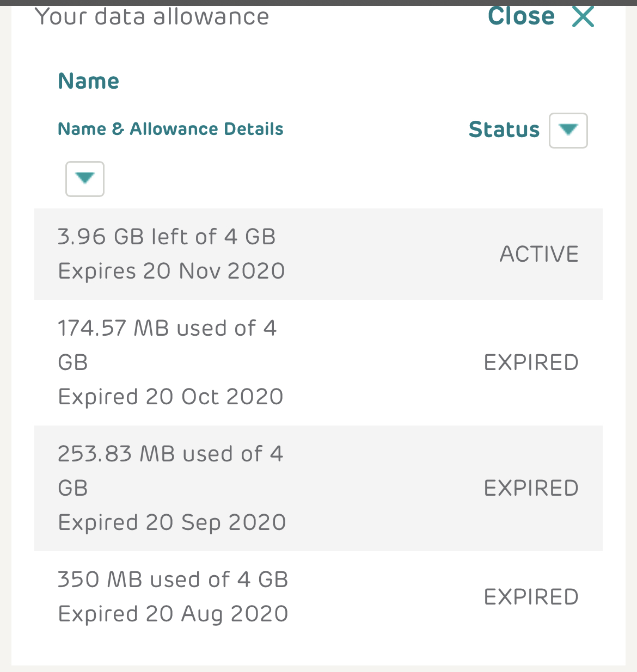Click the Expired 20 Aug 2020 text
637x672 pixels.
(x=173, y=614)
